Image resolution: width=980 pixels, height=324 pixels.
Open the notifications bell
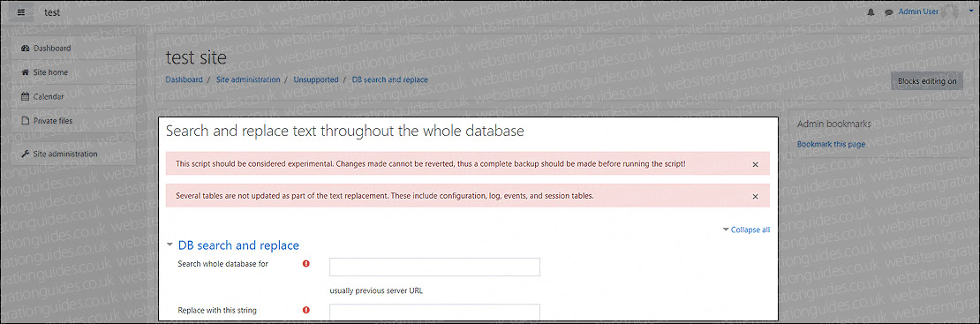coord(871,12)
